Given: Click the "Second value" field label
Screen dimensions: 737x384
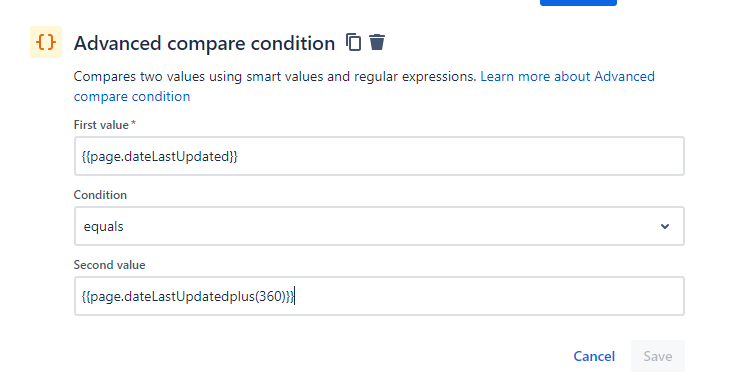Looking at the screenshot, I should (110, 265).
